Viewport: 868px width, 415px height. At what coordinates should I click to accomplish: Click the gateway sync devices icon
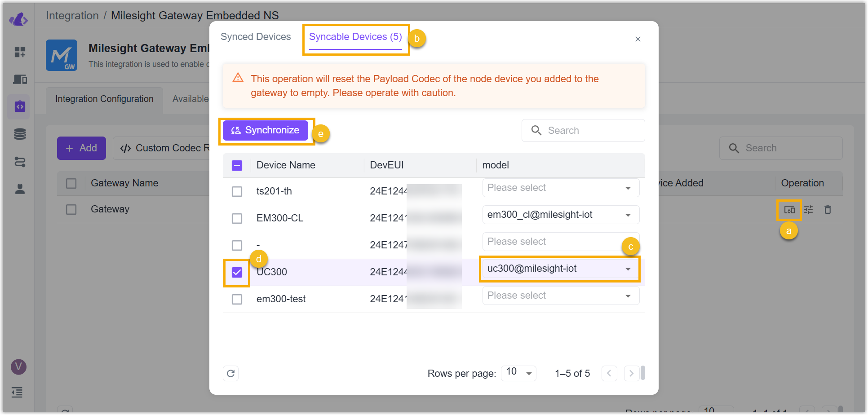789,210
